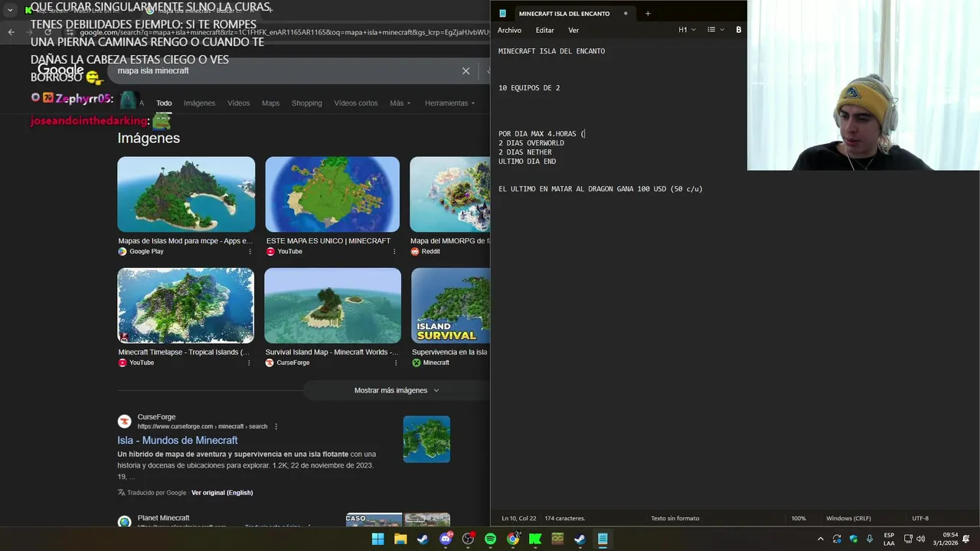Expand the Más dropdown in Google

400,103
